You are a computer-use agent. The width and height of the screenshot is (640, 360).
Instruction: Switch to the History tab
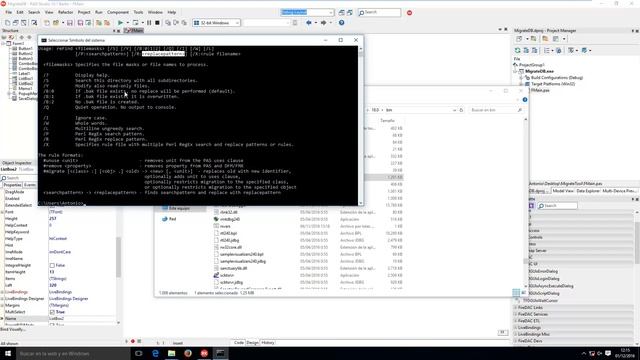pyautogui.click(x=268, y=343)
